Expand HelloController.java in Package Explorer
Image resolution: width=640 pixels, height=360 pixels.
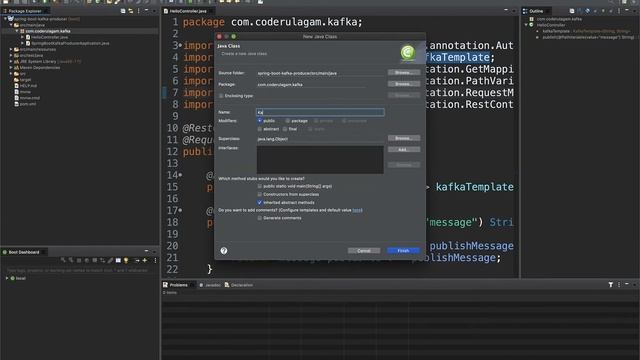pyautogui.click(x=22, y=37)
